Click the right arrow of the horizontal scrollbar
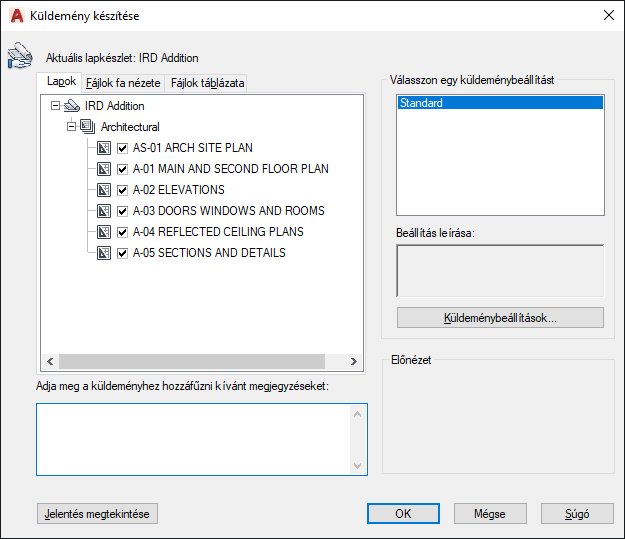 point(354,361)
